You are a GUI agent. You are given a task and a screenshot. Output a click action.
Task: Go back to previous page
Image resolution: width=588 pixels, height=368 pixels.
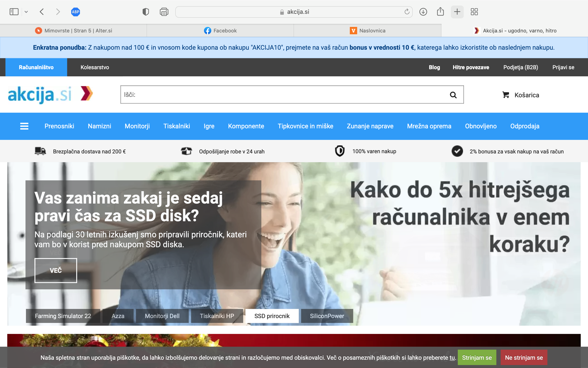click(42, 12)
